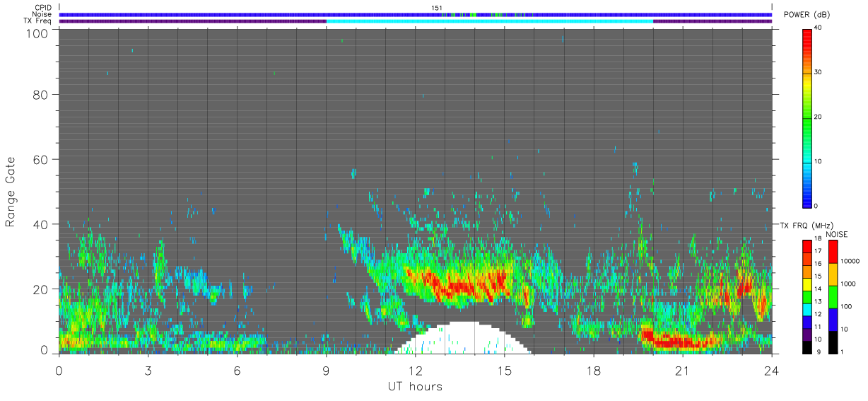This screenshot has width=868, height=401.
Task: Click the "10000" label on NOISE legend
Action: click(x=850, y=262)
